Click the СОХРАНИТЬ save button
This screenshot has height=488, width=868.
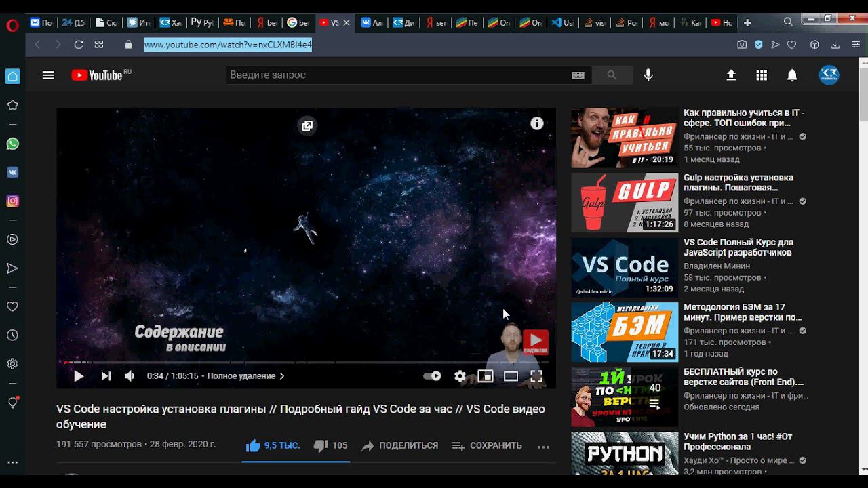click(x=487, y=445)
